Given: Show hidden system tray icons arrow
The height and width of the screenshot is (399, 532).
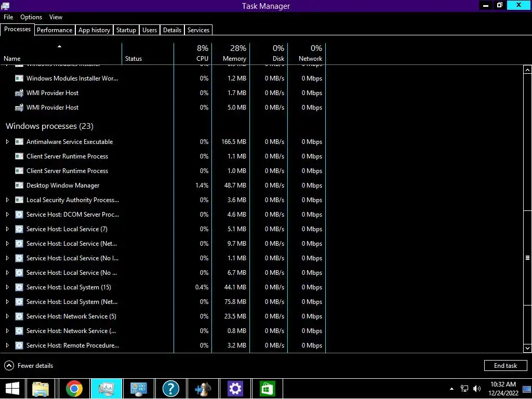Looking at the screenshot, I should (x=451, y=389).
